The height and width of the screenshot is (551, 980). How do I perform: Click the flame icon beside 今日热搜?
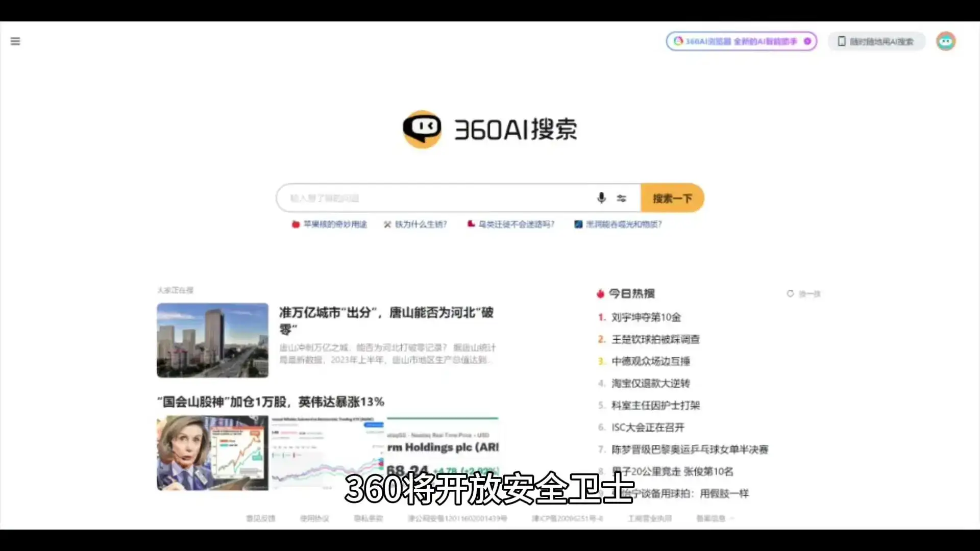tap(601, 293)
